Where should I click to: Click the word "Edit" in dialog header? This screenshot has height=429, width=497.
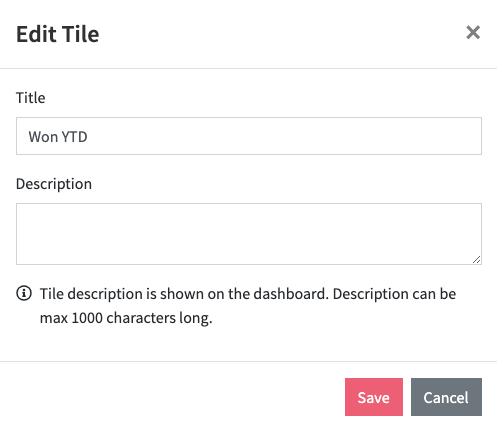coord(36,34)
